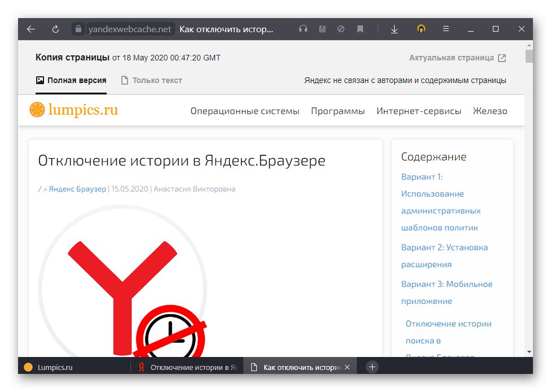Open 'Интернет-сервисы' menu item

pos(419,111)
